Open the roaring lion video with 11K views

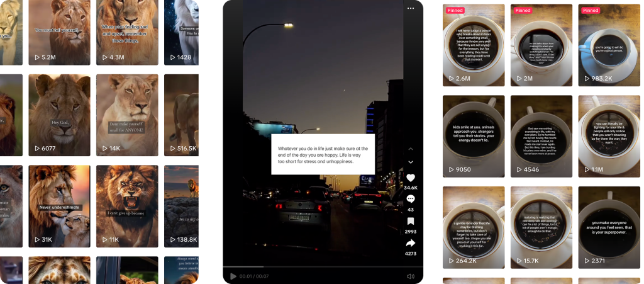coord(126,205)
